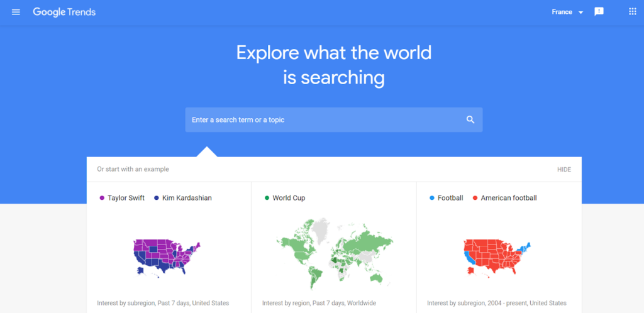Open the hamburger main menu
644x313 pixels.
tap(16, 12)
